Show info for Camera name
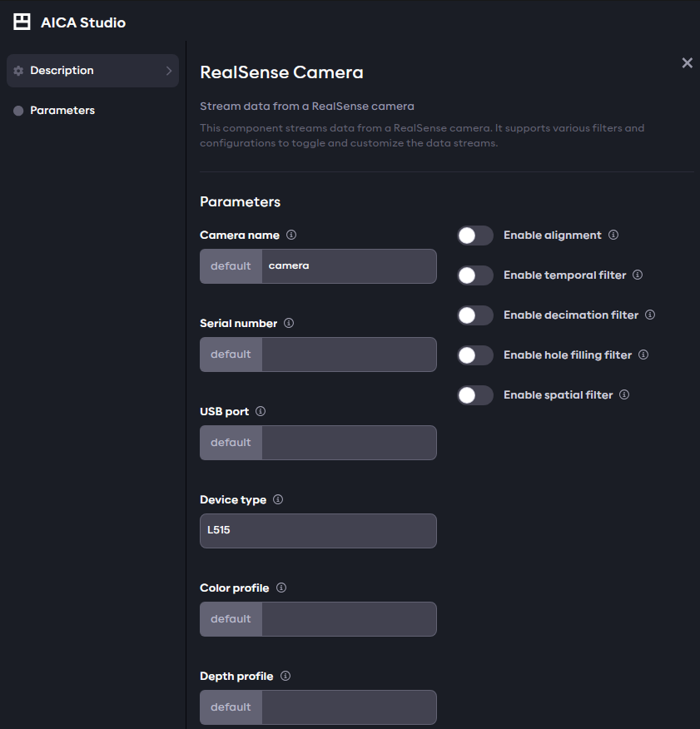 [x=291, y=235]
